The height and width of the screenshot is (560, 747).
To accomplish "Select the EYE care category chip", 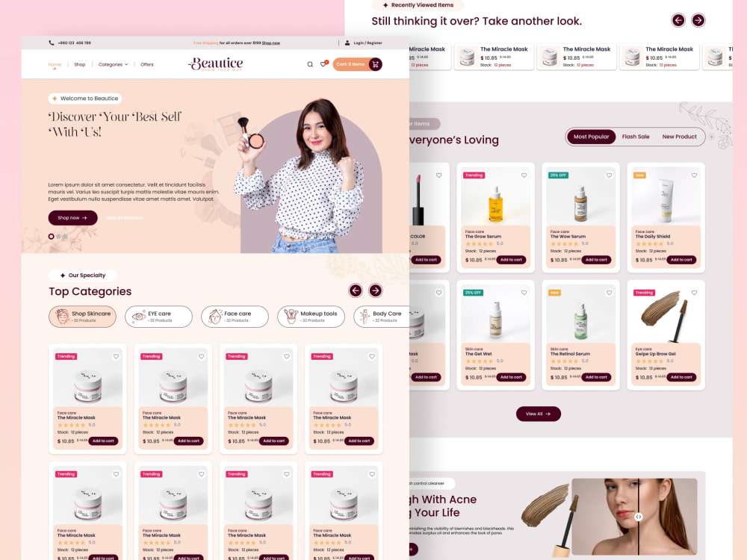I will pos(158,317).
